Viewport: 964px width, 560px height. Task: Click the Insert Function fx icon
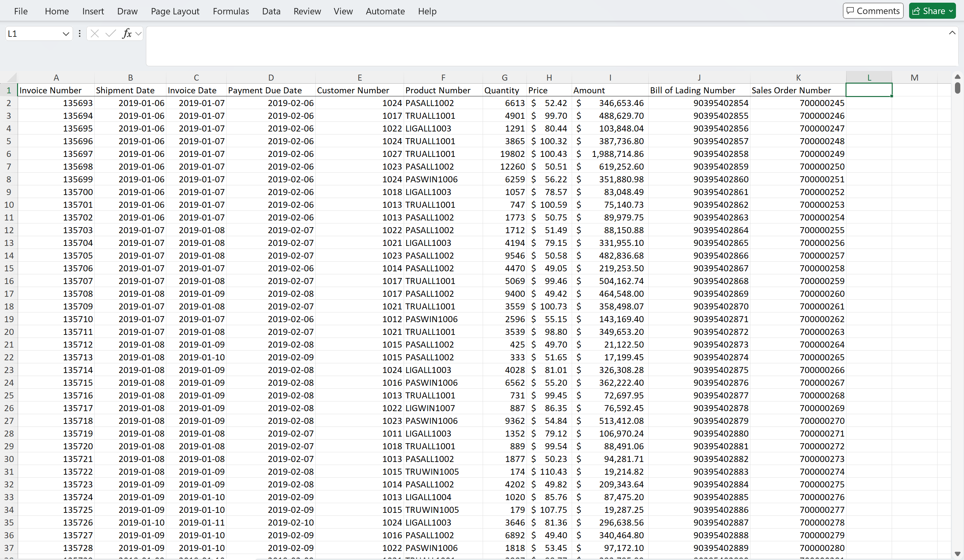click(127, 34)
